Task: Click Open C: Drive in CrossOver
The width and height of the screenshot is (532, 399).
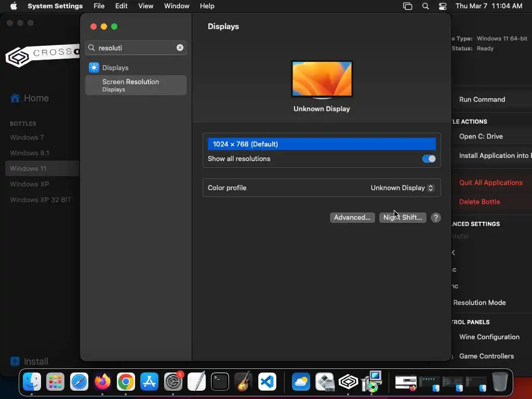Action: point(481,137)
